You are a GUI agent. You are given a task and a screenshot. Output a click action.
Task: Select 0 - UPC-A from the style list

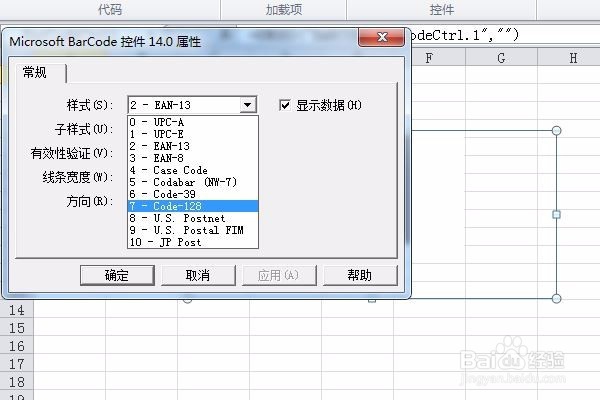pos(193,122)
